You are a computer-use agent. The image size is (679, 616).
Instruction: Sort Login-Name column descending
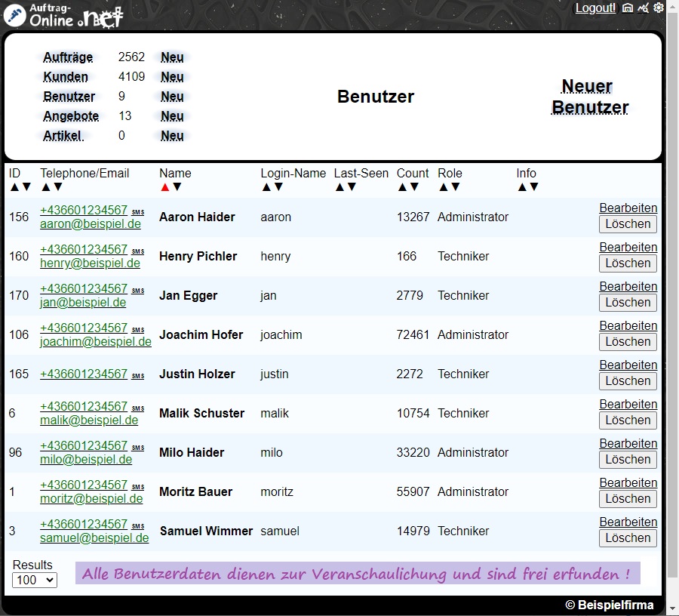click(x=278, y=187)
